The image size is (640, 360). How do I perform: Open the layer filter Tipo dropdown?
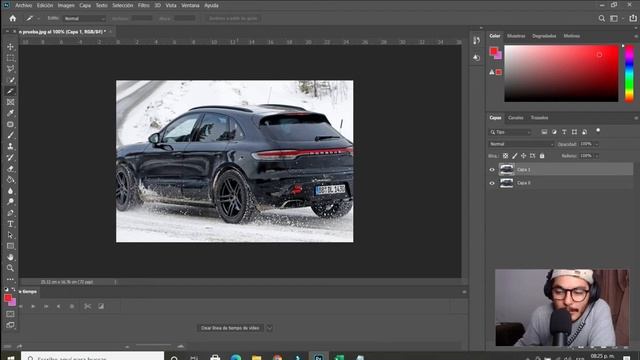click(510, 132)
